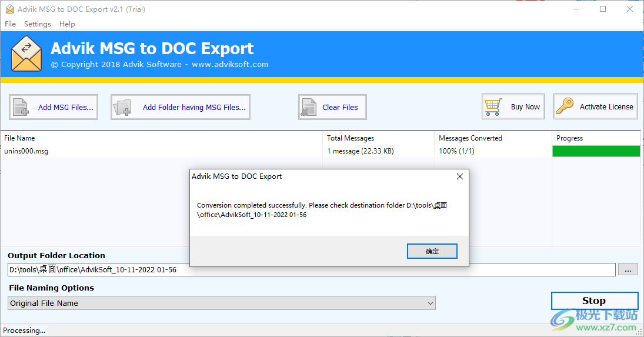Maximize the Advik application window

pyautogui.click(x=603, y=9)
